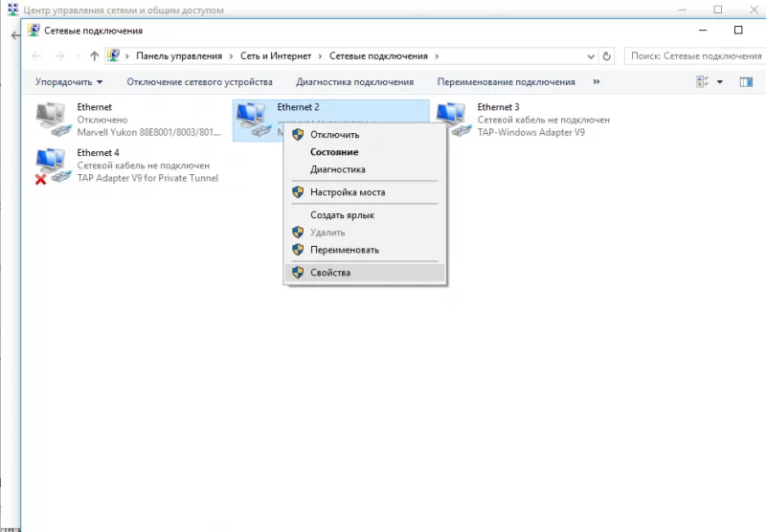Expand chevron after Сетевые подключения breadcrumb
This screenshot has width=766, height=532.
click(437, 56)
